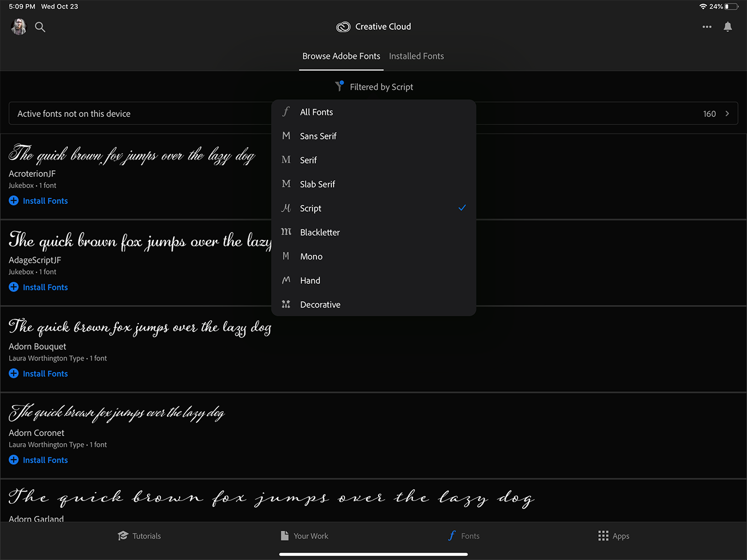747x560 pixels.
Task: Click the Blackletter M icon
Action: tap(286, 232)
